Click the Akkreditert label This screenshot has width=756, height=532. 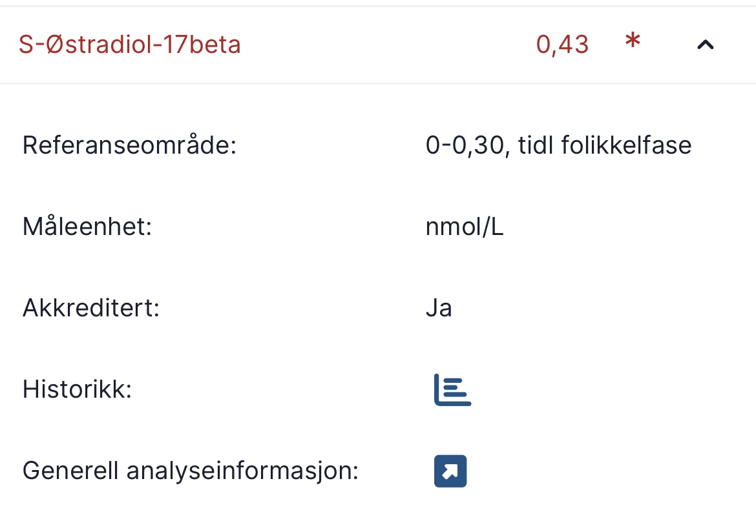[x=90, y=308]
